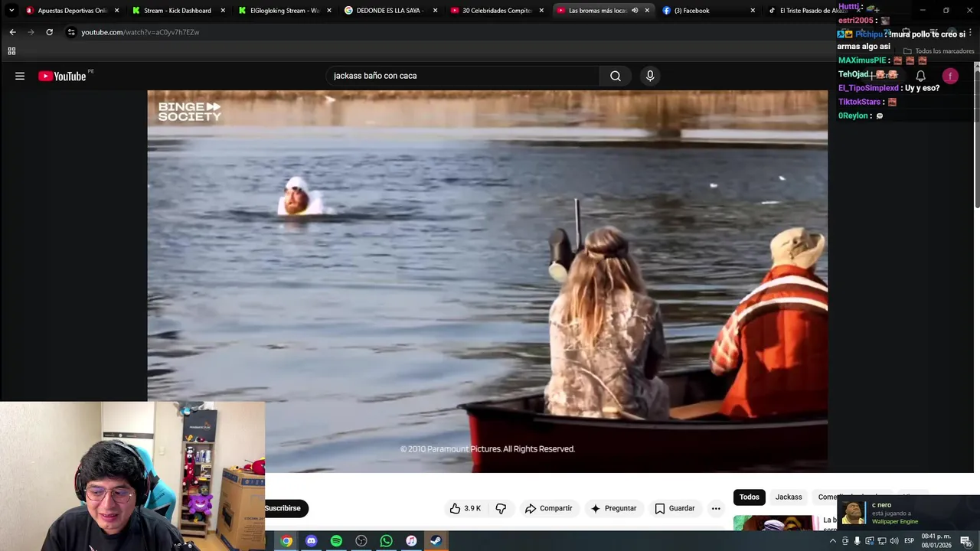Open the taskbar notification center
The width and height of the screenshot is (980, 551).
point(966,541)
